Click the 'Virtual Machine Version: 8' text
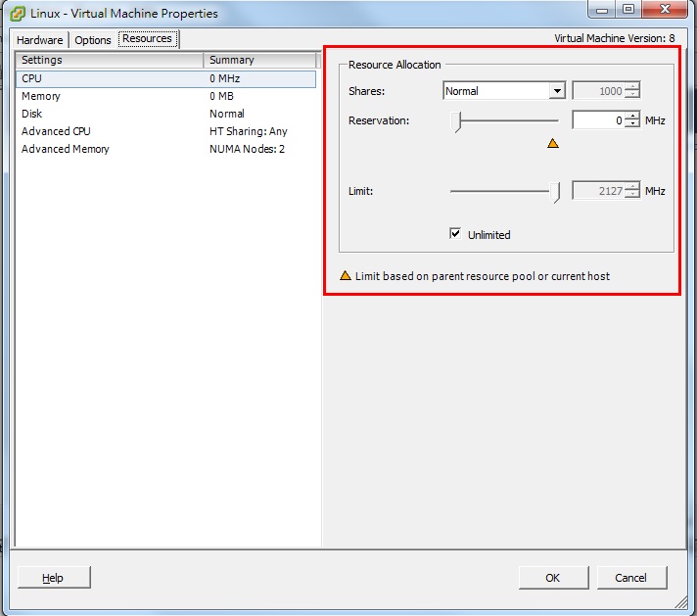 (615, 39)
